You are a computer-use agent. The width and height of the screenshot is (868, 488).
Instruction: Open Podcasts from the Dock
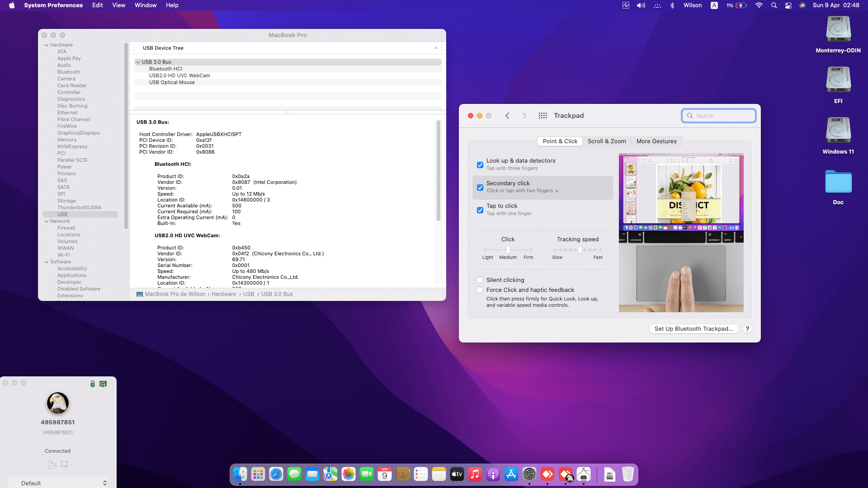click(493, 474)
